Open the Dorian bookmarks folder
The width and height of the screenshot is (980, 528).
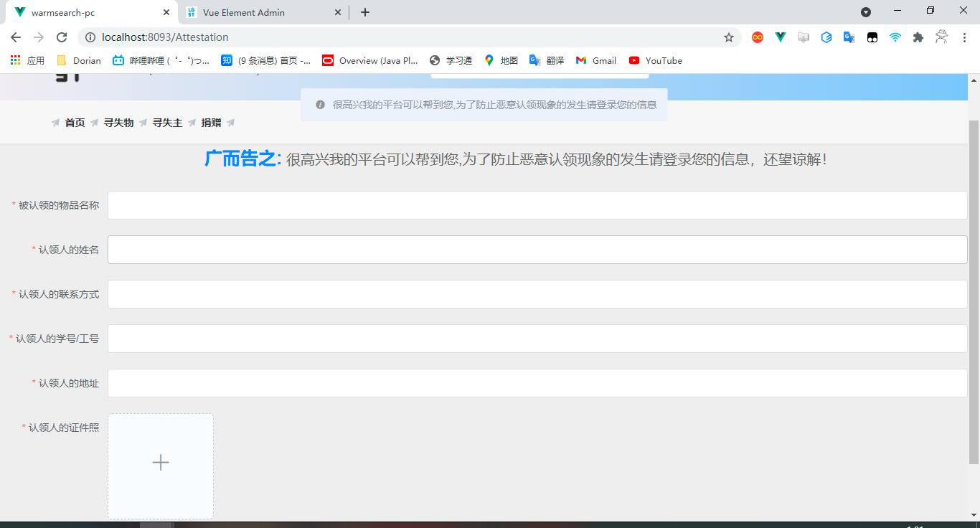pyautogui.click(x=79, y=60)
